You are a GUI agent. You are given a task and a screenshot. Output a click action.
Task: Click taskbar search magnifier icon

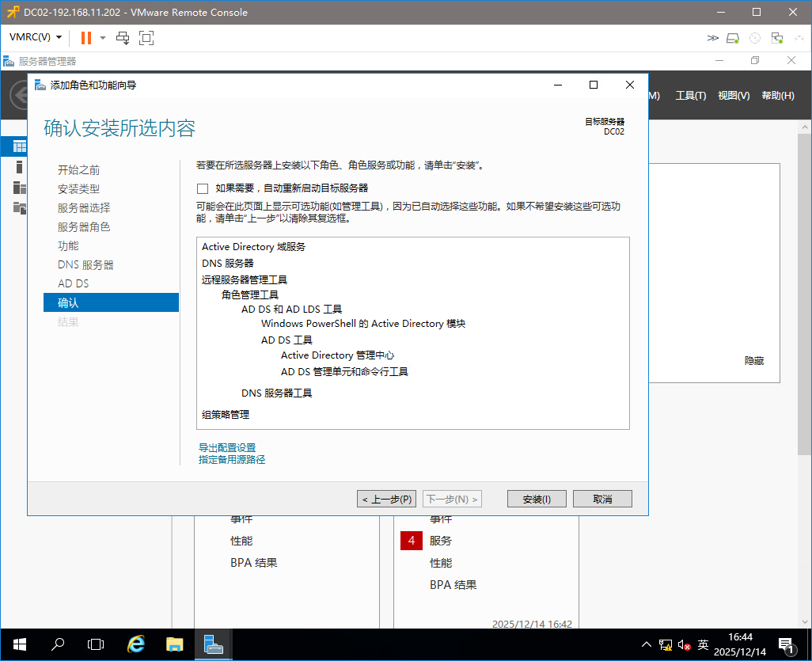pos(58,645)
